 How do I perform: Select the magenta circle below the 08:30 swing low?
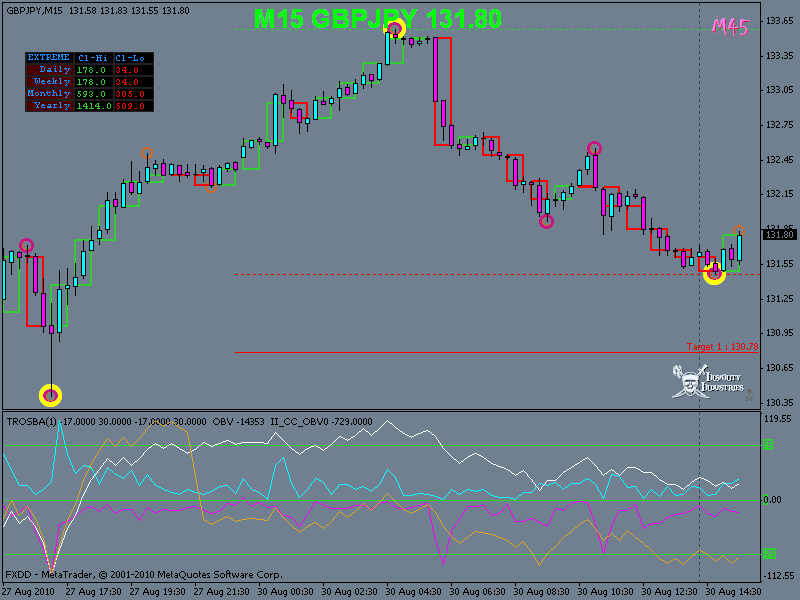click(546, 221)
